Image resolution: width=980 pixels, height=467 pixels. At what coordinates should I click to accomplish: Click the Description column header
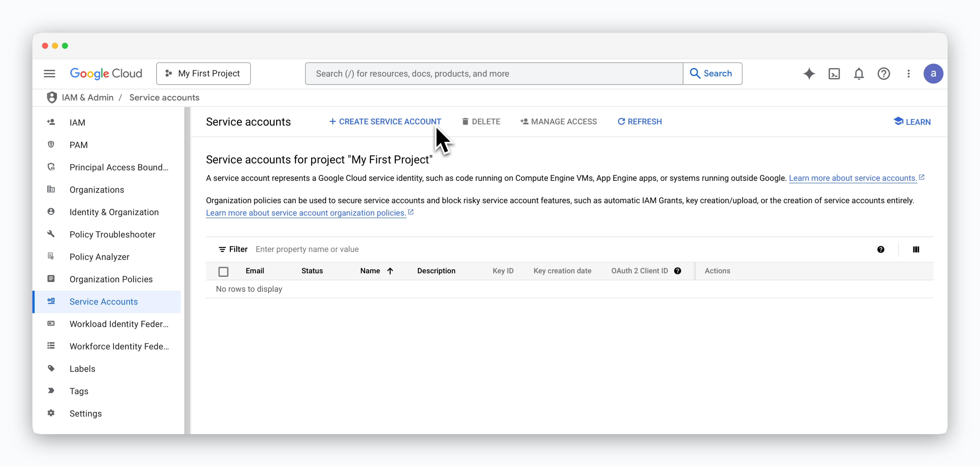click(436, 271)
